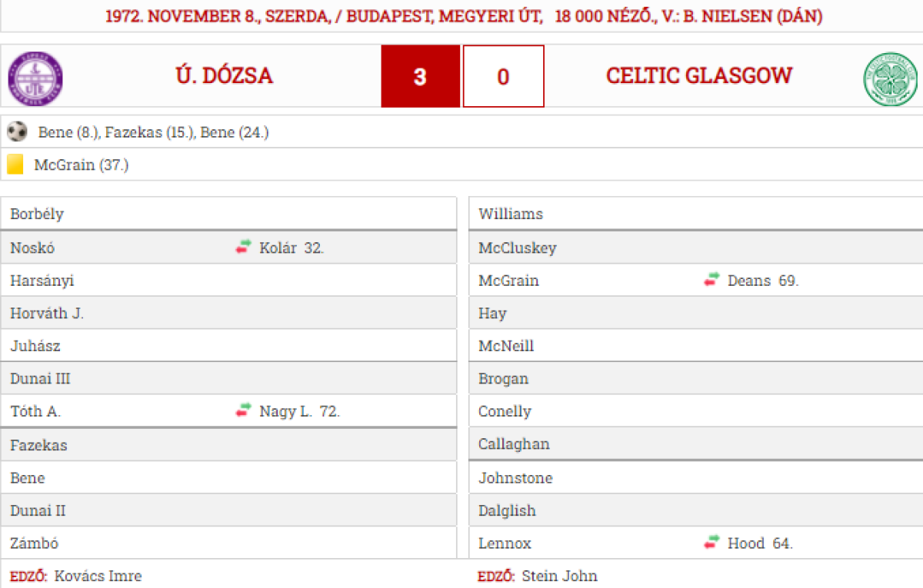Image resolution: width=923 pixels, height=588 pixels.
Task: Select player Bene in Dózsa lineup
Action: pos(28,478)
